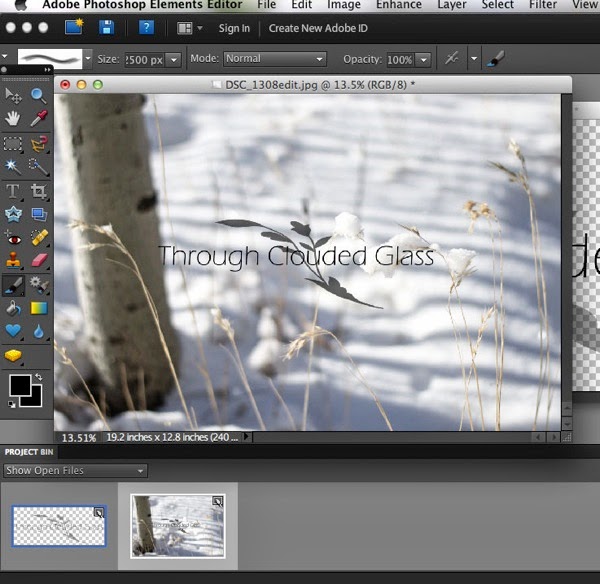Viewport: 600px width, 584px height.
Task: Open the Opacity slider dropdown arrow
Action: [421, 60]
